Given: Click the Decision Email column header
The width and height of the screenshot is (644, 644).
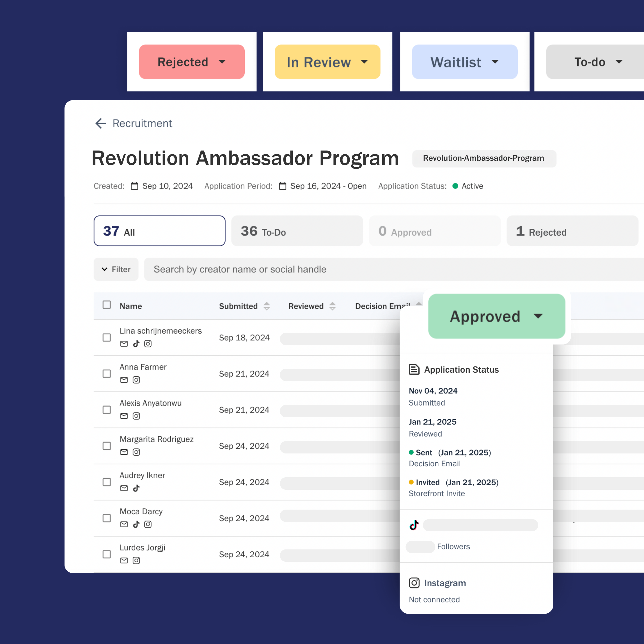Looking at the screenshot, I should (383, 306).
